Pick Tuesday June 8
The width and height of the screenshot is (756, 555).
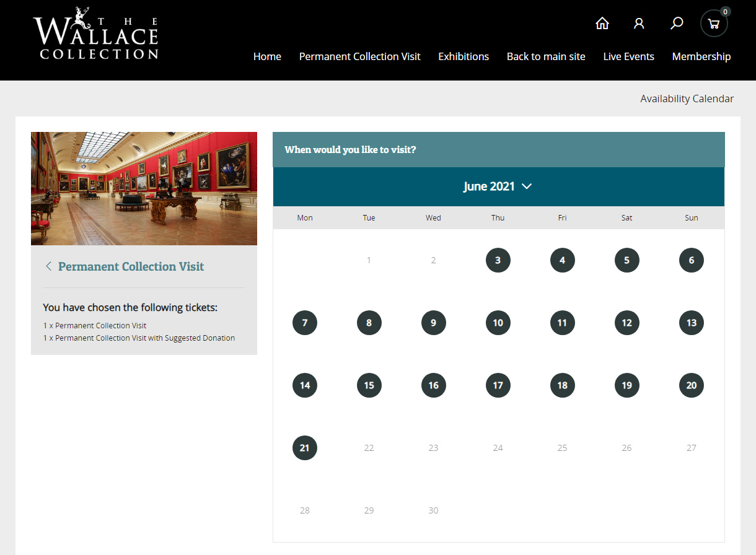369,323
